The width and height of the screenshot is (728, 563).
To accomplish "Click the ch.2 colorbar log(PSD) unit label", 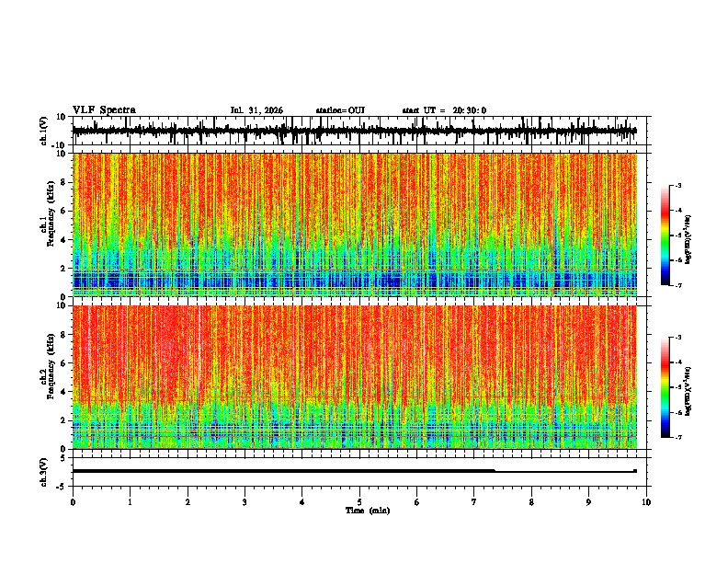I will [688, 391].
